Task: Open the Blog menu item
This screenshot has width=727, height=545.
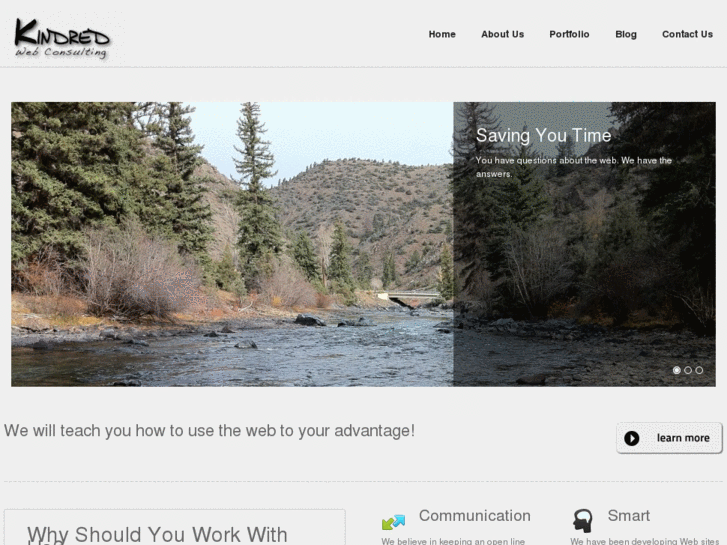Action: [626, 34]
